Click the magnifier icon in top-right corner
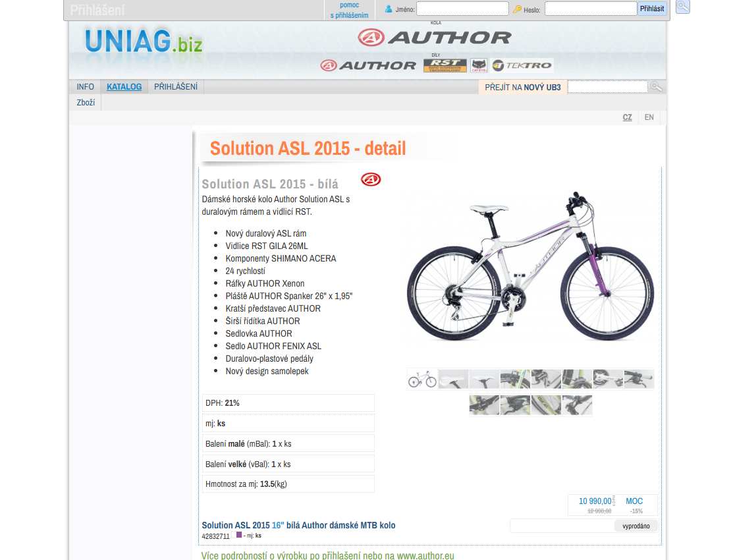Screen dimensions: 731x560 pos(682,7)
